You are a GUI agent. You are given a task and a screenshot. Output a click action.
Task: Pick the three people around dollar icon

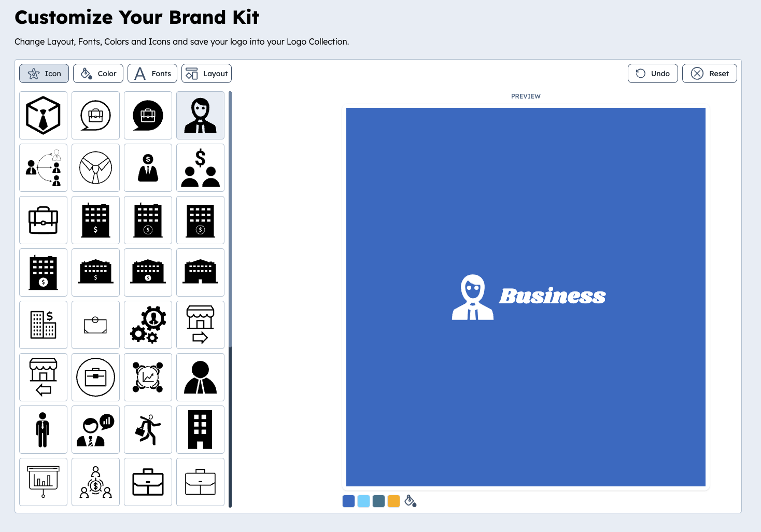tap(95, 482)
